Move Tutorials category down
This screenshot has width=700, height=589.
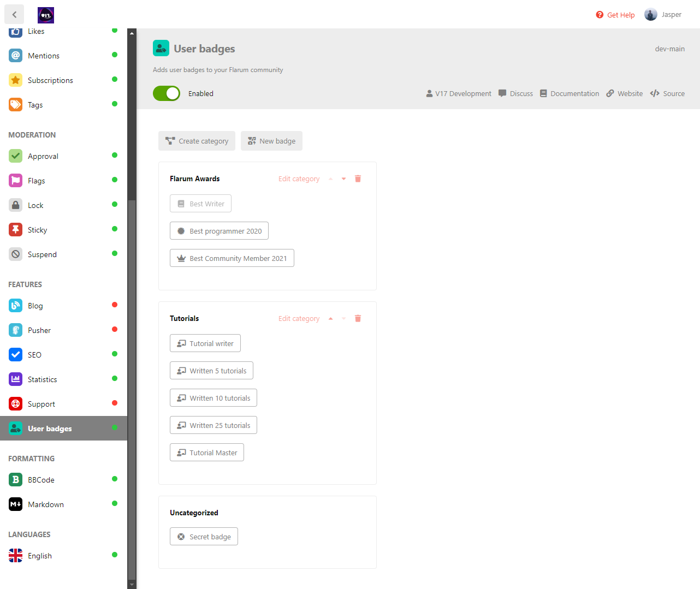[343, 318]
